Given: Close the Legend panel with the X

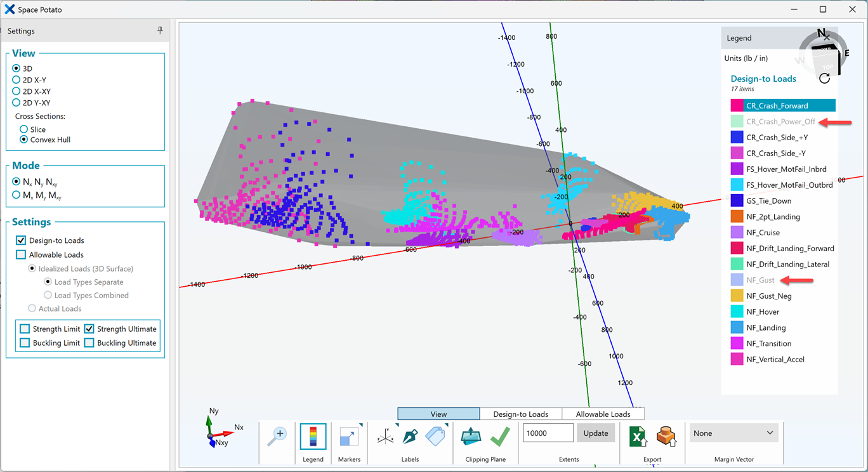Looking at the screenshot, I should [x=826, y=38].
